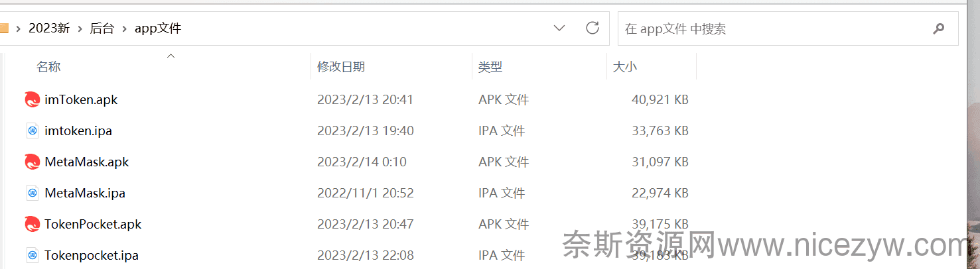Click the imToken.apk file icon
Screen dimensions: 980x269
tap(33, 100)
